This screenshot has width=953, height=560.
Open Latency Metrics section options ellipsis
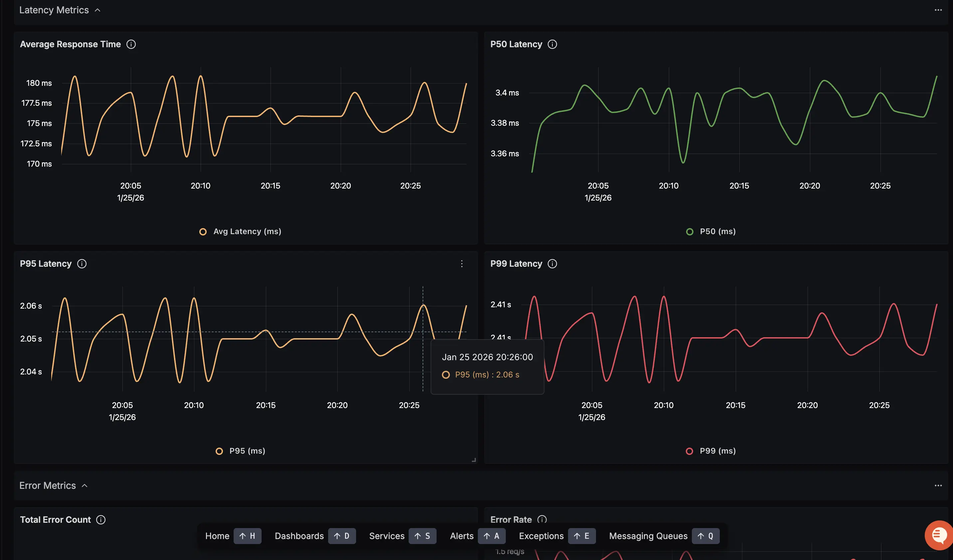(x=938, y=10)
